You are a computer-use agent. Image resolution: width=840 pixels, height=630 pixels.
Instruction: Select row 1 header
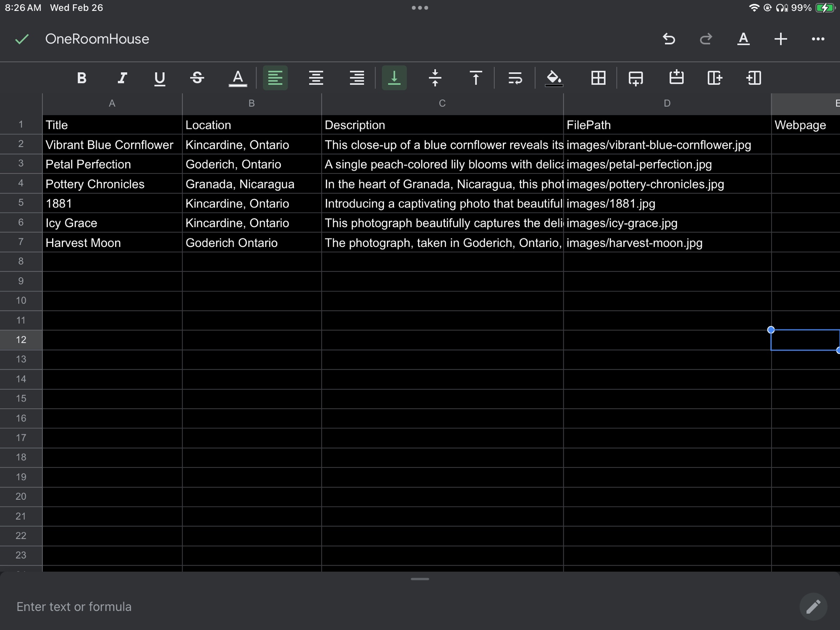(x=21, y=125)
